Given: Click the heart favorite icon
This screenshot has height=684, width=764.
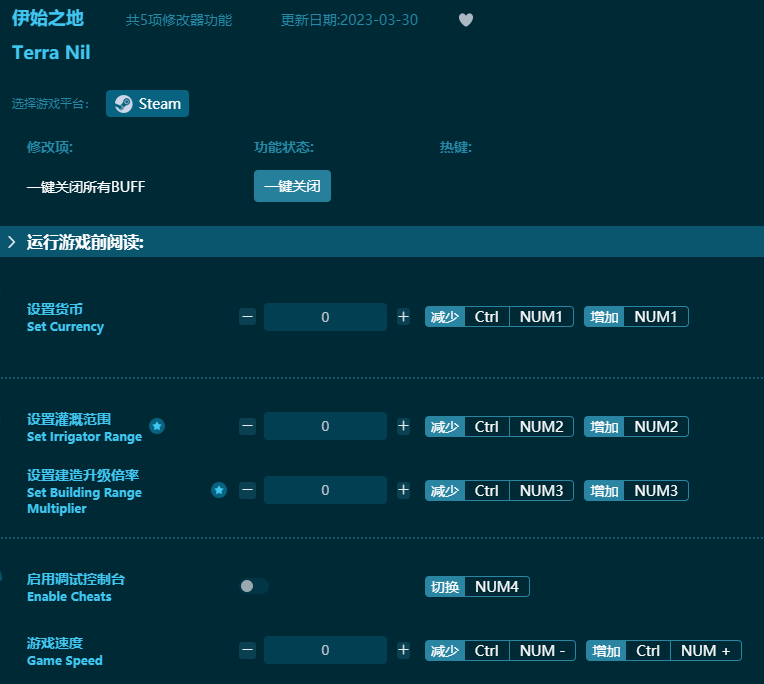Looking at the screenshot, I should 466,20.
